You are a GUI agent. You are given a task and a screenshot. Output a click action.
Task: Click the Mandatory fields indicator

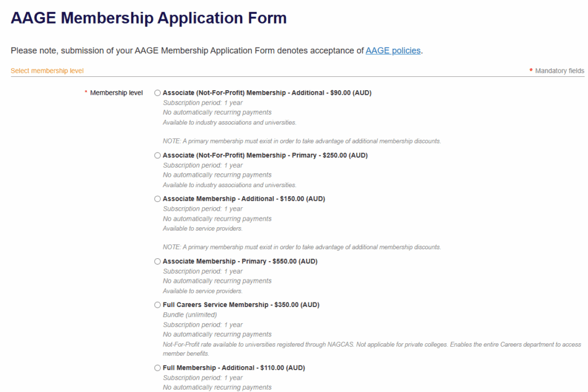click(558, 71)
